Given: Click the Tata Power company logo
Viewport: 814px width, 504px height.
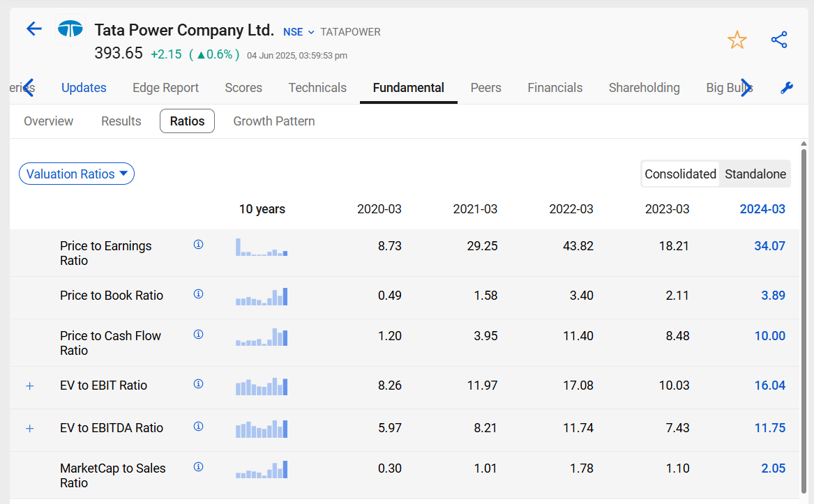Looking at the screenshot, I should point(70,29).
